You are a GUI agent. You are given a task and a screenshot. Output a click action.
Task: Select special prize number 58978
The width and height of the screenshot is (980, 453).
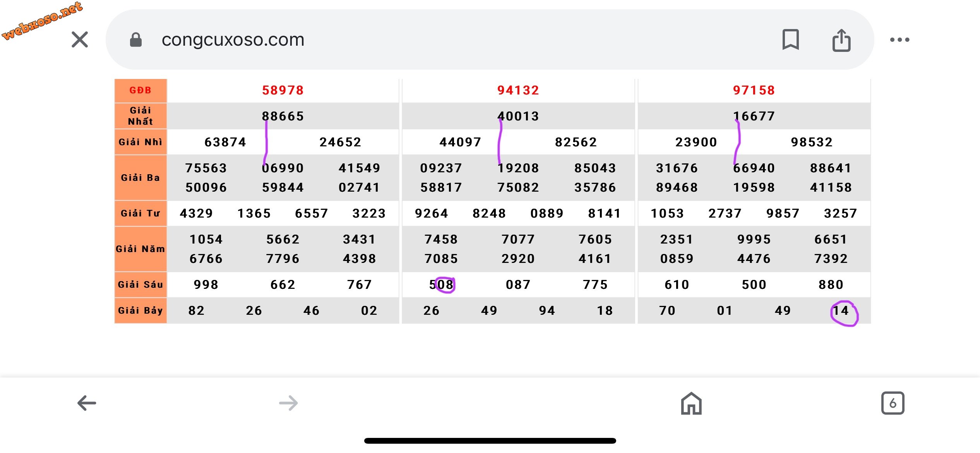click(283, 90)
